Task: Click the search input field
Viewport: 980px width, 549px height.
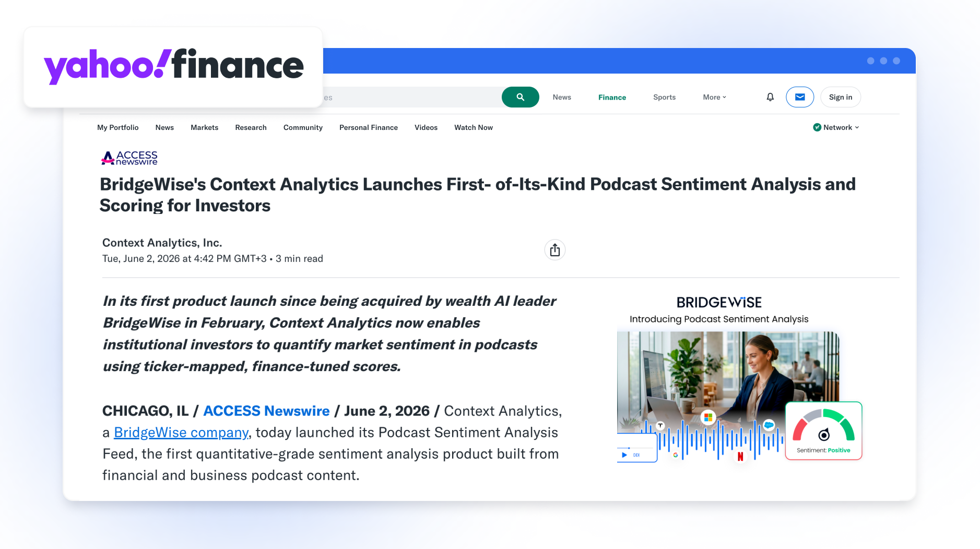Action: (x=411, y=97)
